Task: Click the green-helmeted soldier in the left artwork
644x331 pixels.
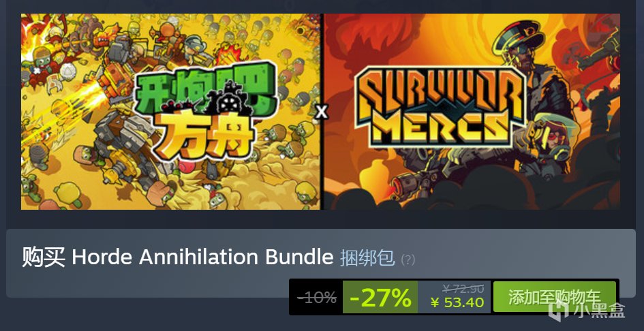Action: click(194, 46)
